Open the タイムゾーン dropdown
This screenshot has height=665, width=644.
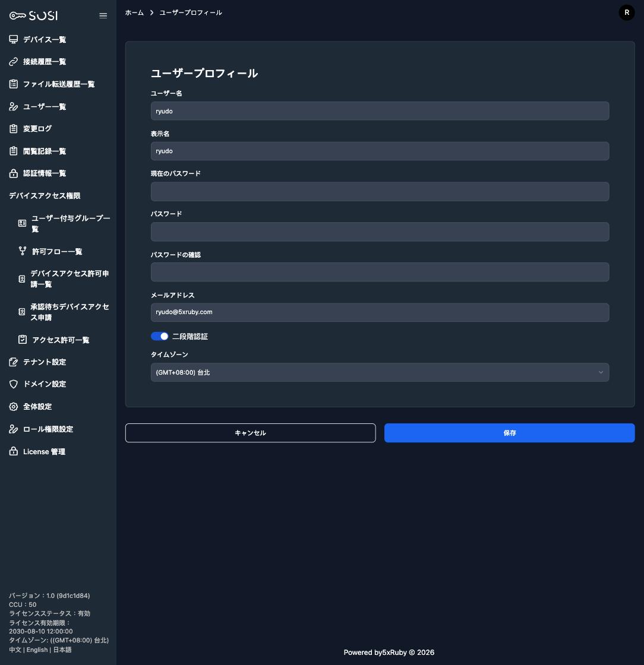point(380,372)
